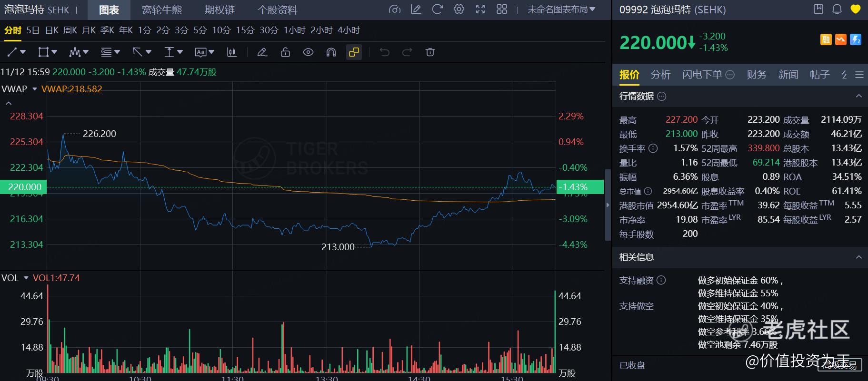The image size is (868, 381).
Task: Open chart settings via the gear icon
Action: [459, 10]
